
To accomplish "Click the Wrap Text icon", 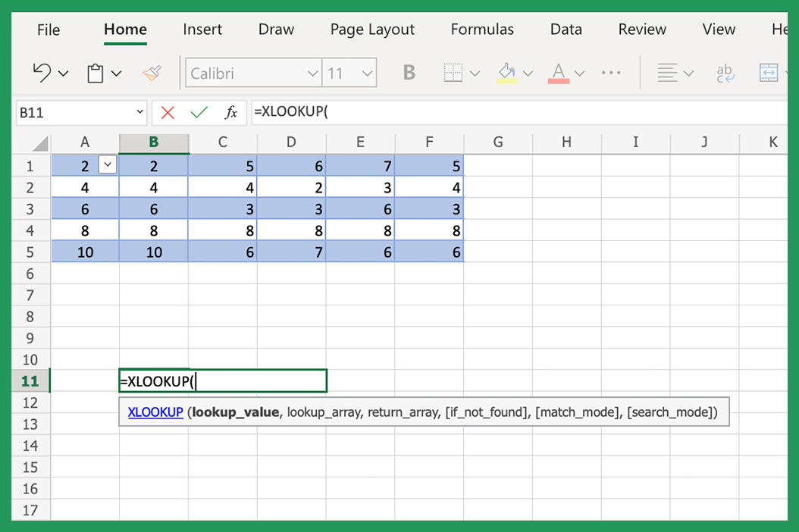I will tap(725, 72).
